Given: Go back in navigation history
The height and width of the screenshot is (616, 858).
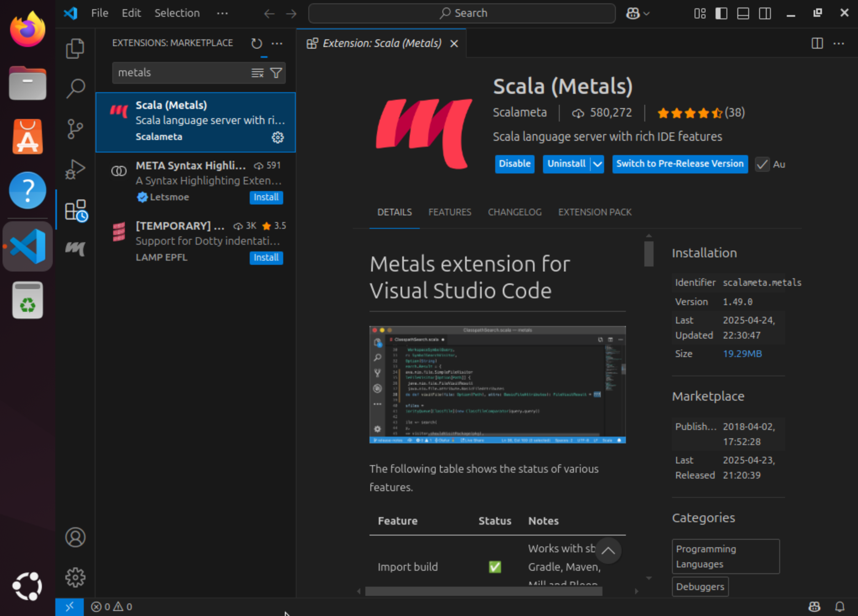Looking at the screenshot, I should coord(269,14).
